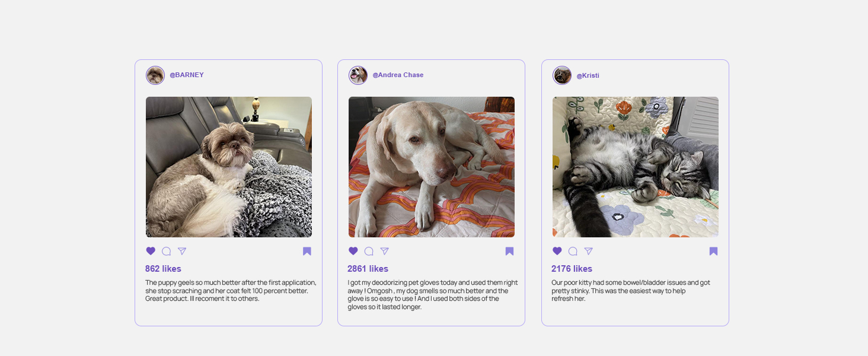Image resolution: width=868 pixels, height=356 pixels.
Task: Click the share icon on BARNEY's post
Action: click(x=182, y=251)
